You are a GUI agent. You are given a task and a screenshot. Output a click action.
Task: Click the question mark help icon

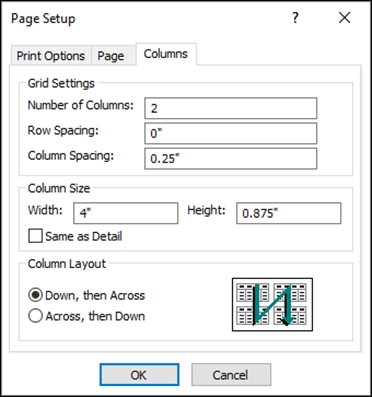[x=295, y=18]
